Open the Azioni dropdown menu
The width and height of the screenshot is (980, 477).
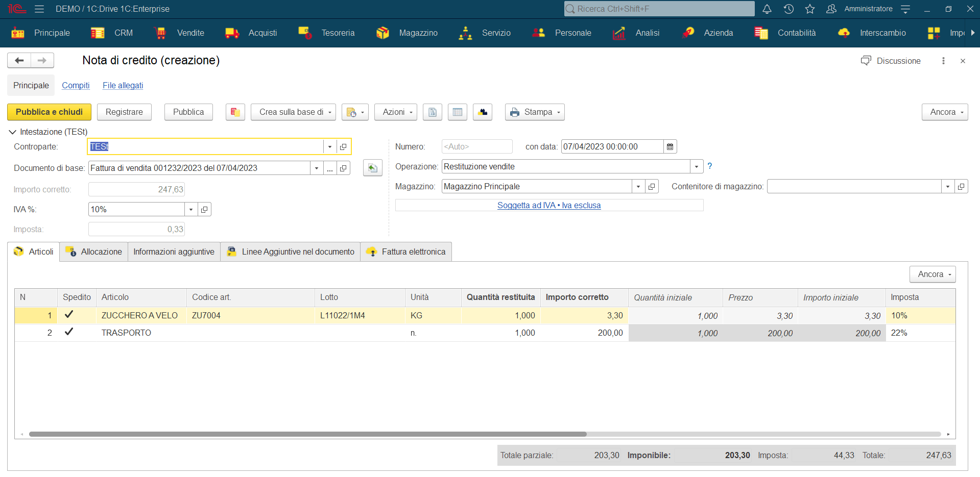[396, 112]
